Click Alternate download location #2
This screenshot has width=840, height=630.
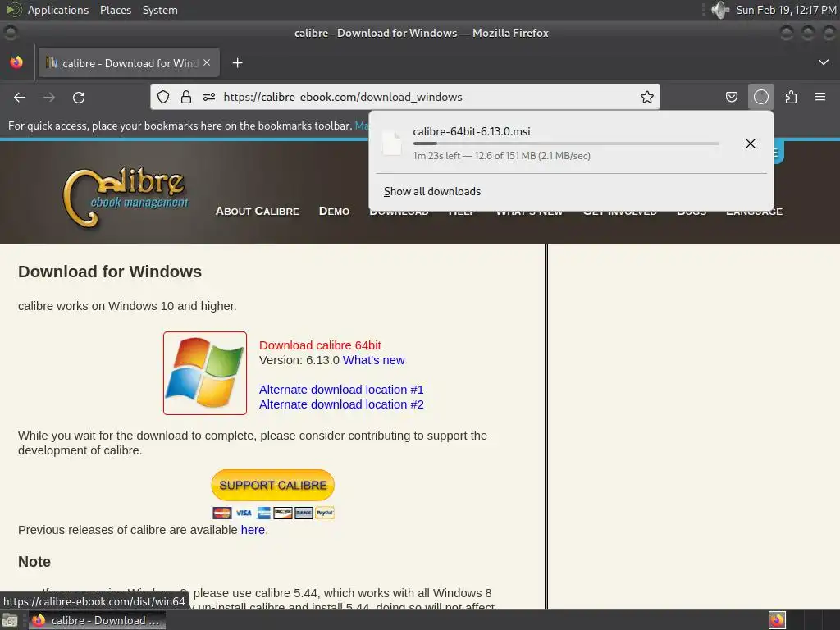pyautogui.click(x=341, y=404)
